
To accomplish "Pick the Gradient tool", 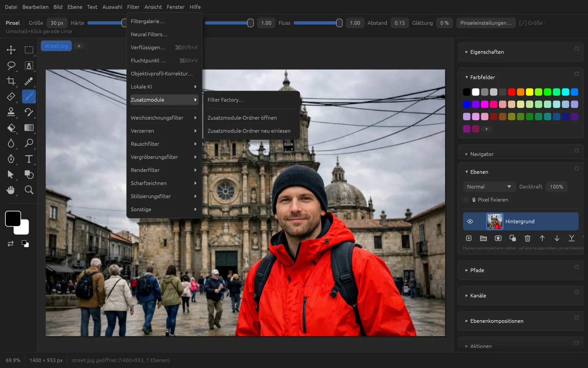I will tap(29, 128).
